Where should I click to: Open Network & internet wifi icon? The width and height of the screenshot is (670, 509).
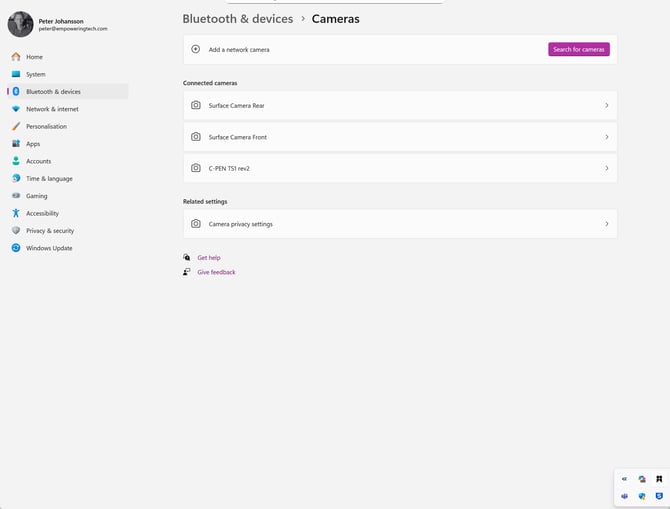pos(16,109)
